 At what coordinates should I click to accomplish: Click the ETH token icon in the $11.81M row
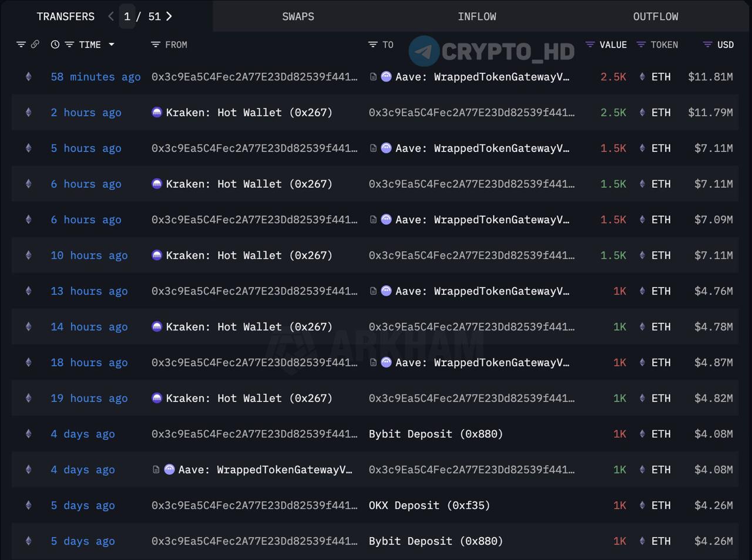click(642, 77)
